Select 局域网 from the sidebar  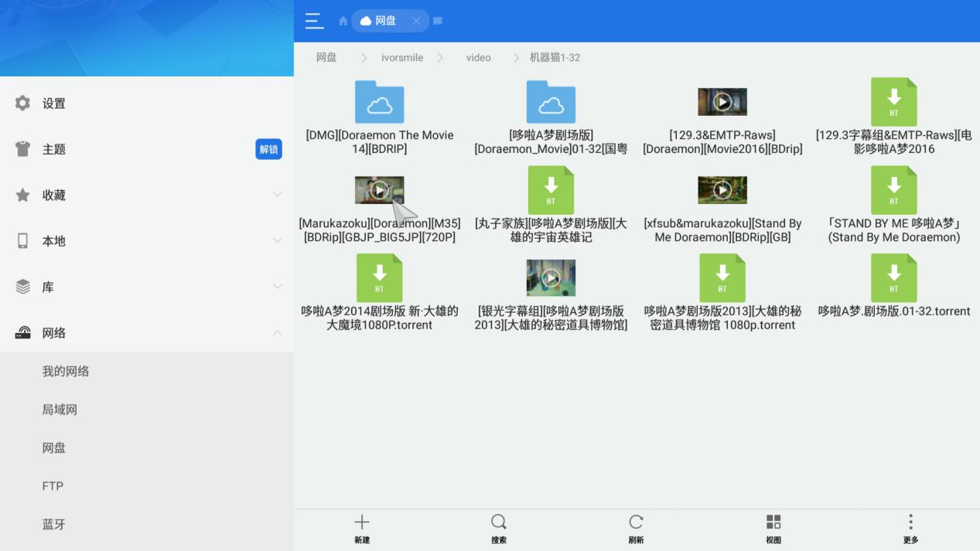pos(59,409)
